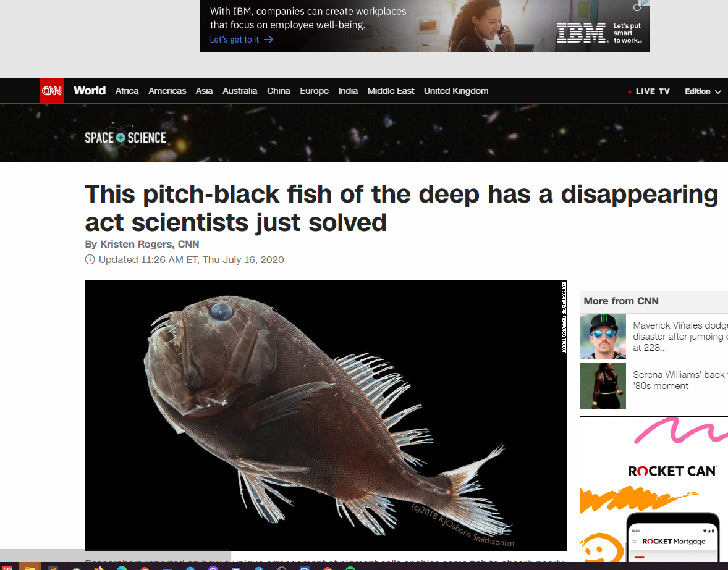Open the Americas section
Viewport: 728px width, 570px height.
pos(167,91)
